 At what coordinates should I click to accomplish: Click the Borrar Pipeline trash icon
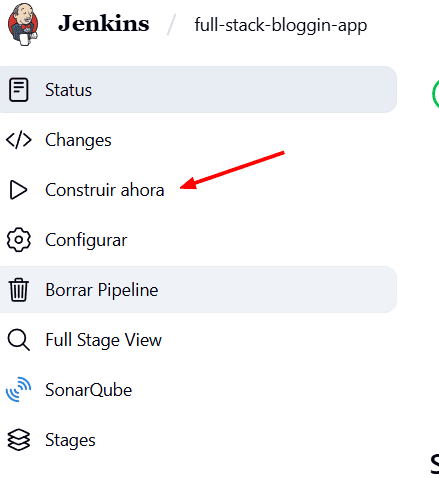click(19, 290)
